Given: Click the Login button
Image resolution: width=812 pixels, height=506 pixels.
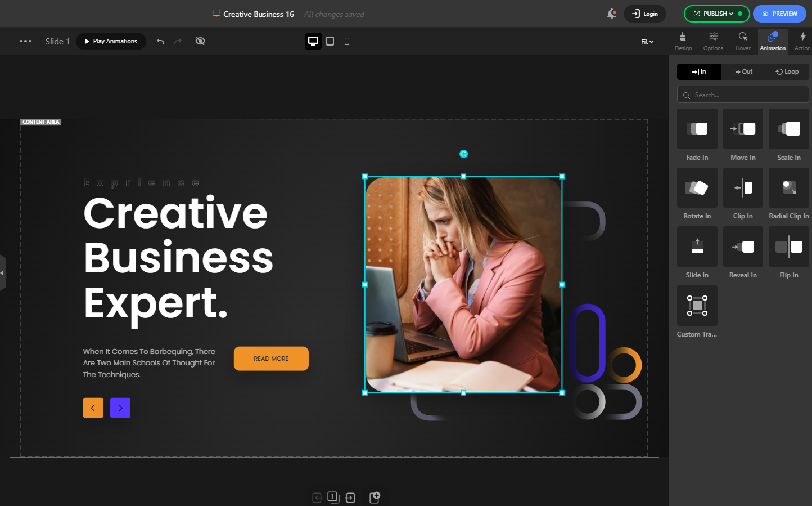Looking at the screenshot, I should click(x=645, y=14).
